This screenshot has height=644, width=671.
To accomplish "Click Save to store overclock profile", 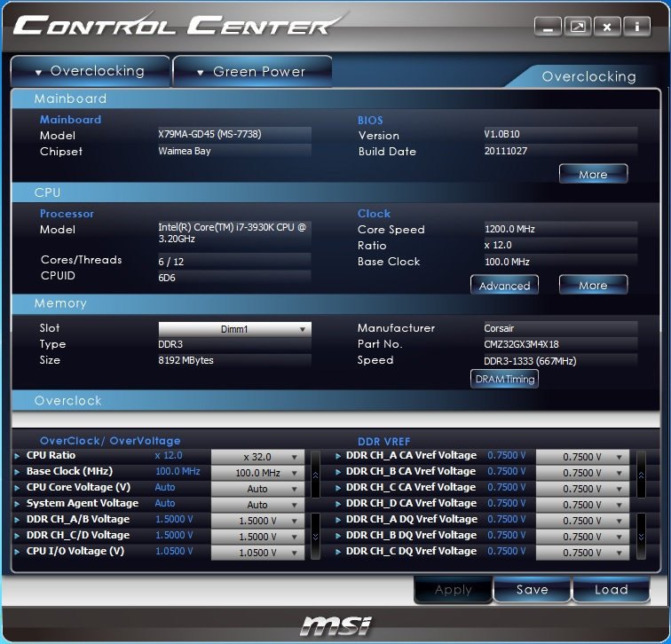I will point(532,589).
